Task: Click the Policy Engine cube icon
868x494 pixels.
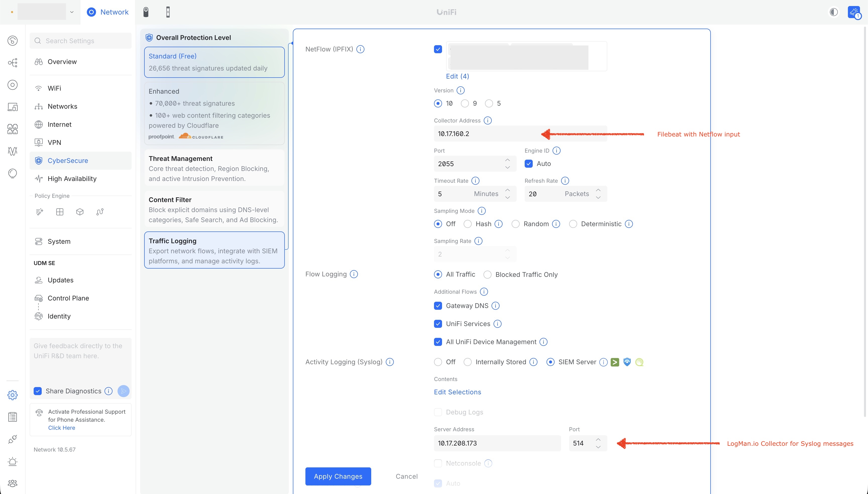Action: pyautogui.click(x=80, y=212)
